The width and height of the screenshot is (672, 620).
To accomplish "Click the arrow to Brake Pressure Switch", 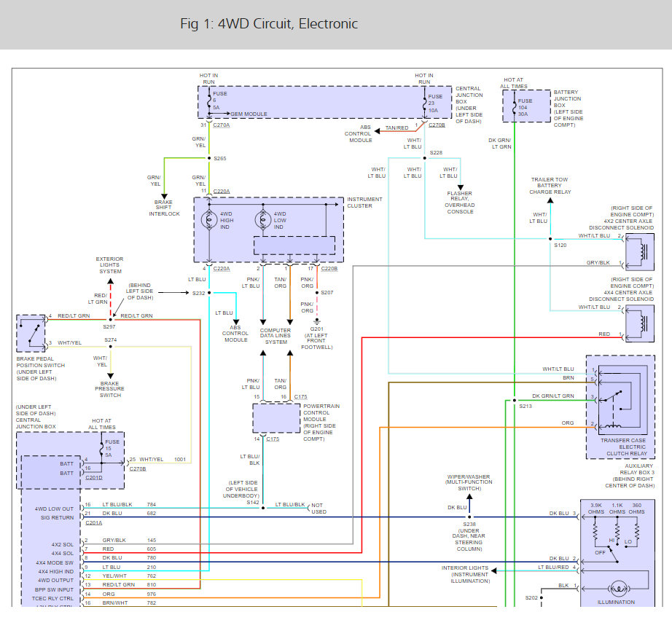I will point(111,376).
